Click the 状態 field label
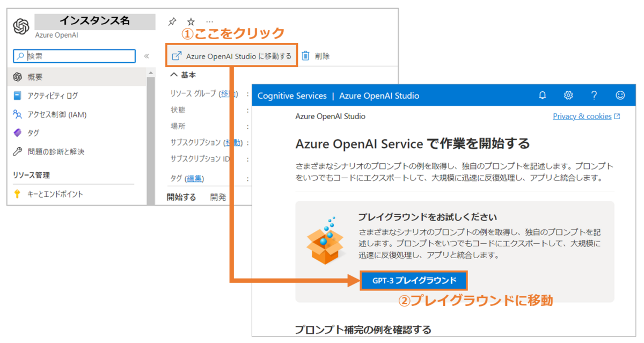This screenshot has height=343, width=644. 178,110
